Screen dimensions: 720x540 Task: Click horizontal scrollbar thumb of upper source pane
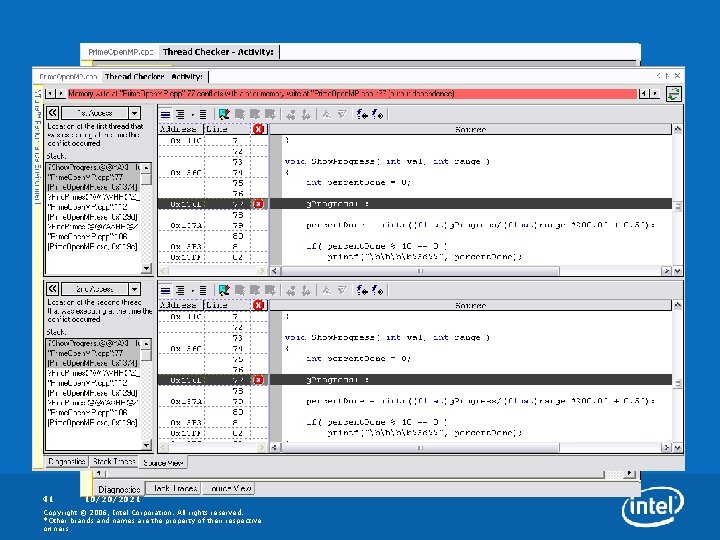420,271
